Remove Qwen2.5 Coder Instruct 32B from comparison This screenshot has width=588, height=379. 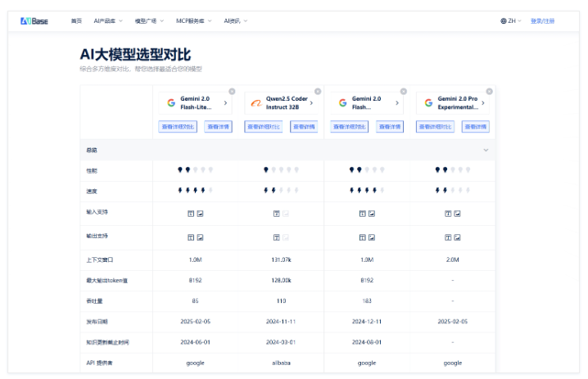[318, 92]
